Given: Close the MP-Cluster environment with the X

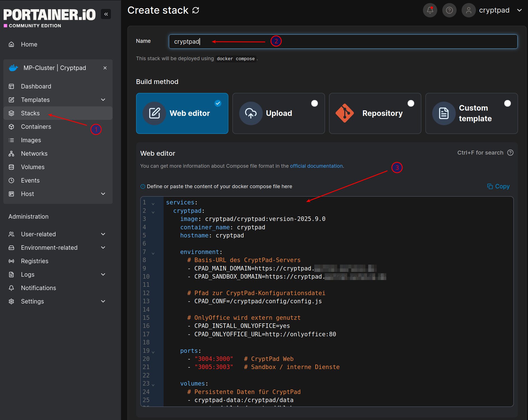Looking at the screenshot, I should (x=105, y=68).
